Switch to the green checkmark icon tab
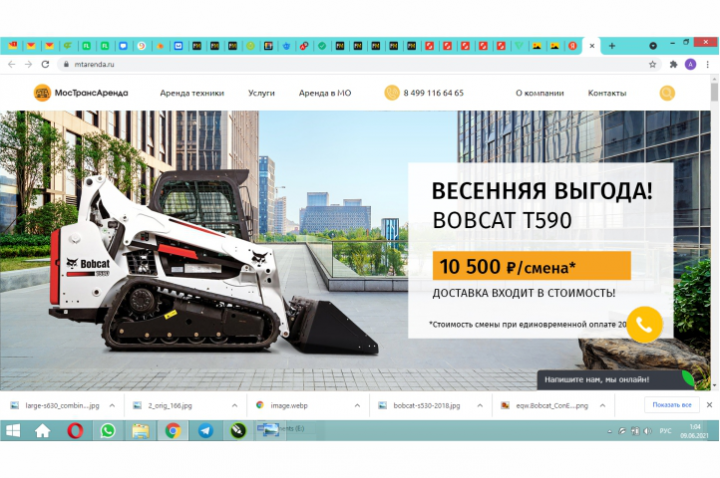Screen dimensions: 720x478 coord(322,46)
